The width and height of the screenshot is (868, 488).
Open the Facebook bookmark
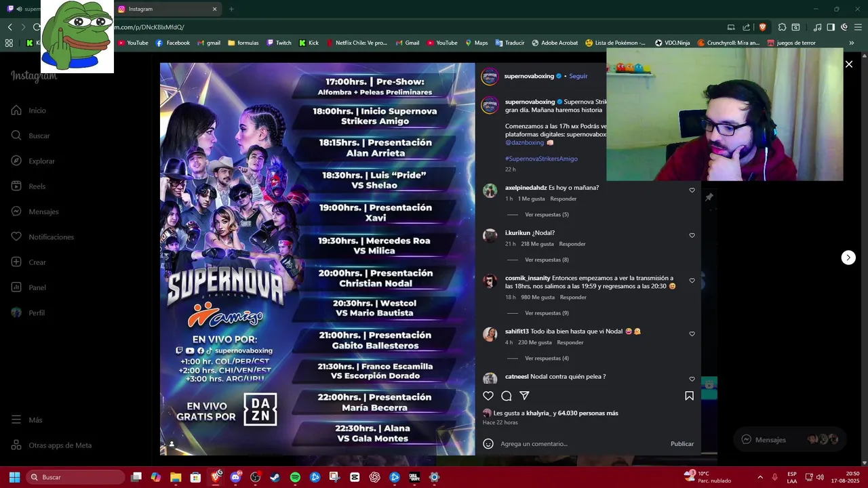[x=173, y=43]
